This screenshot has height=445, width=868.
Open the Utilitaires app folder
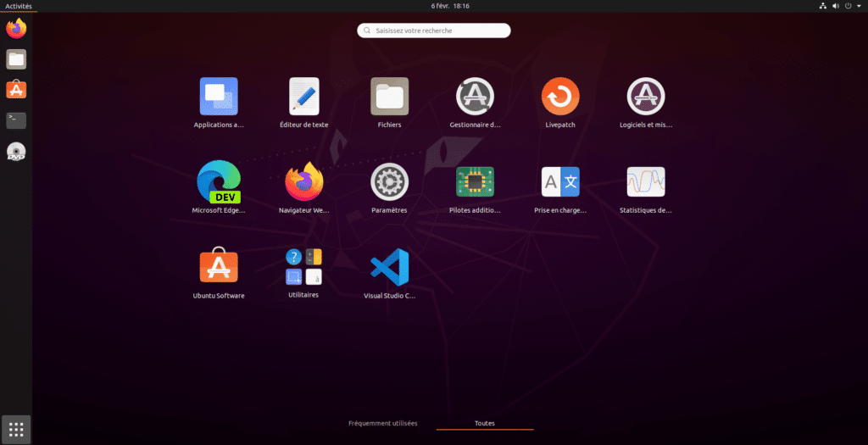point(304,266)
